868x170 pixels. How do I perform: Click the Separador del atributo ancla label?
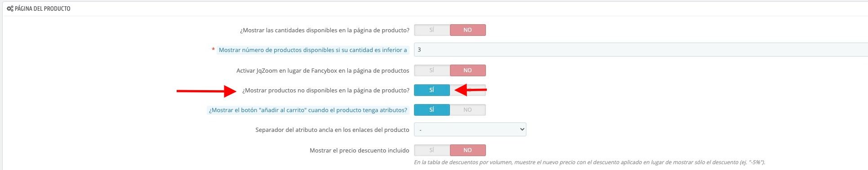click(332, 130)
